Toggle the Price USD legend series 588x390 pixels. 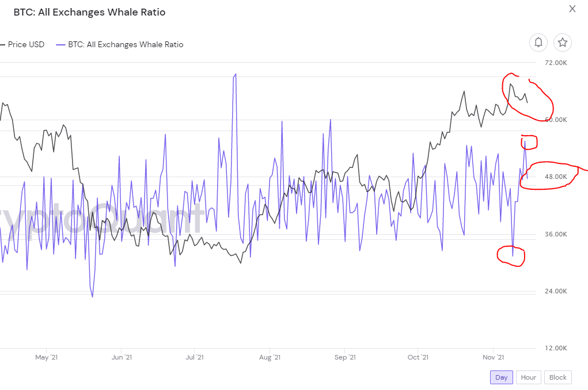[x=26, y=44]
